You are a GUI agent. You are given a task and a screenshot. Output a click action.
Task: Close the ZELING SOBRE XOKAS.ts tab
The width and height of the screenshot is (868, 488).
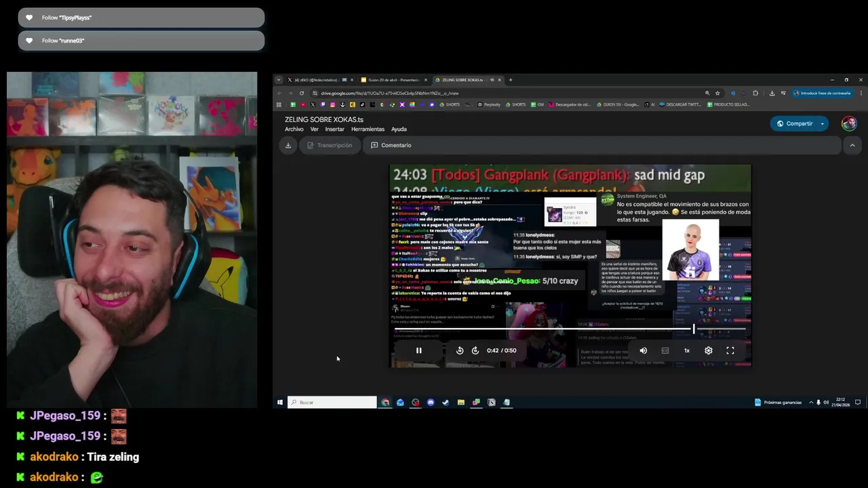[500, 80]
